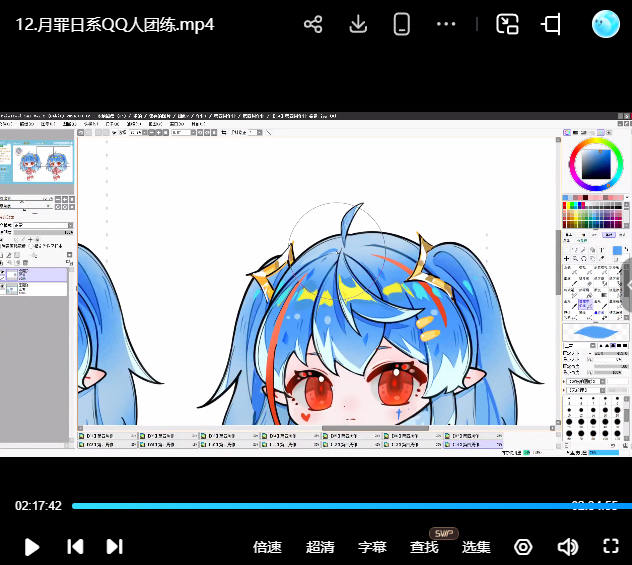Click the 02:17:42 elapsed time readout
Image resolution: width=632 pixels, height=565 pixels.
(38, 506)
